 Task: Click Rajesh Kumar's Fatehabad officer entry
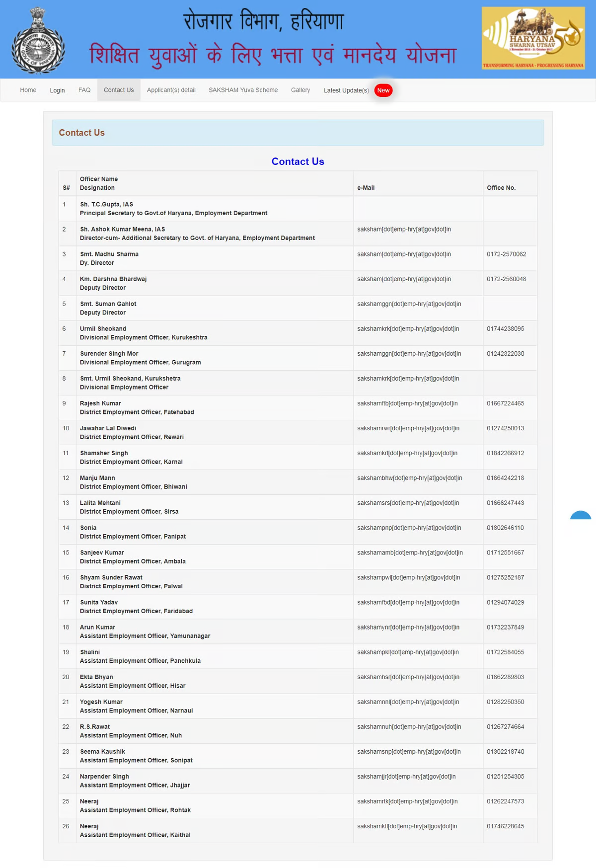pos(137,407)
